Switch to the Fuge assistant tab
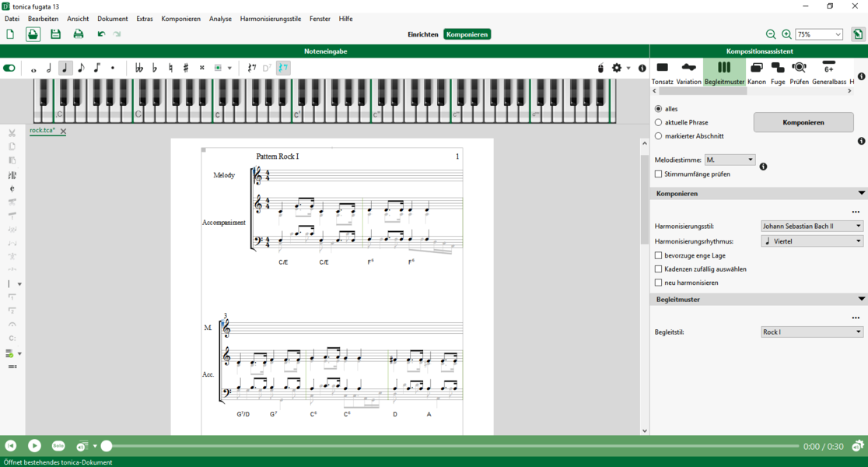868x467 pixels. (778, 72)
